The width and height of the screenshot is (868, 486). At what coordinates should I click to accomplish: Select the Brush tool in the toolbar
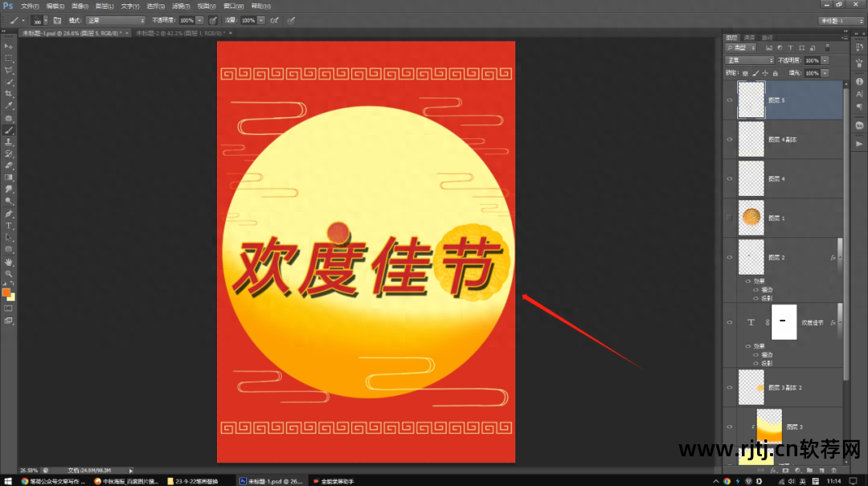click(9, 129)
